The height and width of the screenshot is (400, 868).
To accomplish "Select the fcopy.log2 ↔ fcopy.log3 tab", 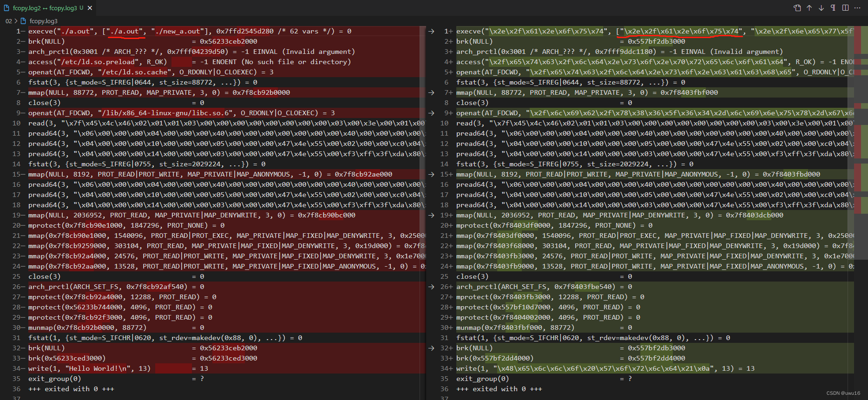I will pos(48,8).
